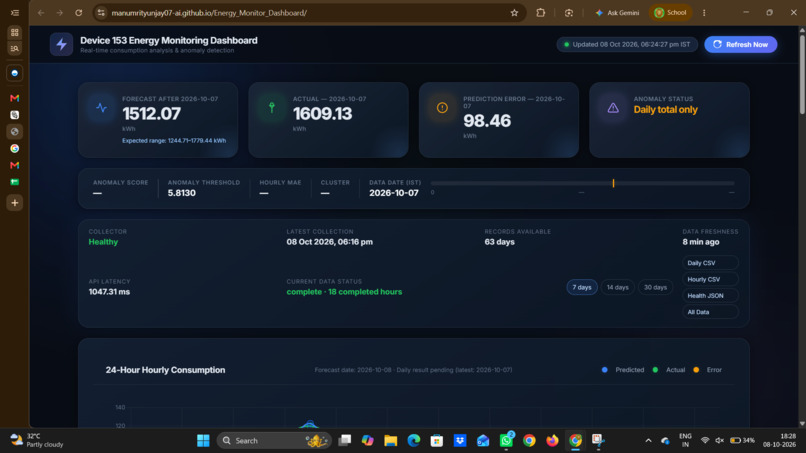Click the Updated 08 Oct 2026 status pill
Screen dimensions: 806x453
627,45
